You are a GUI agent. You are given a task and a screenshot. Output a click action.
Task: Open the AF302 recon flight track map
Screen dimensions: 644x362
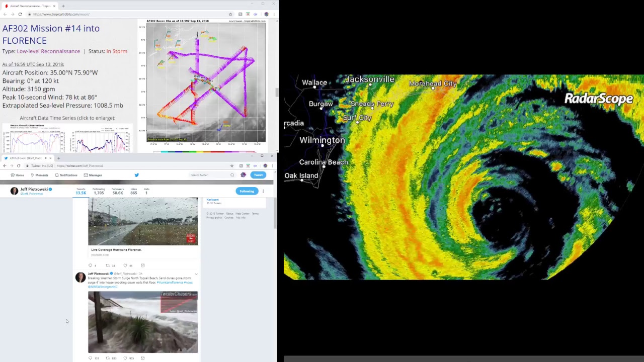(206, 81)
